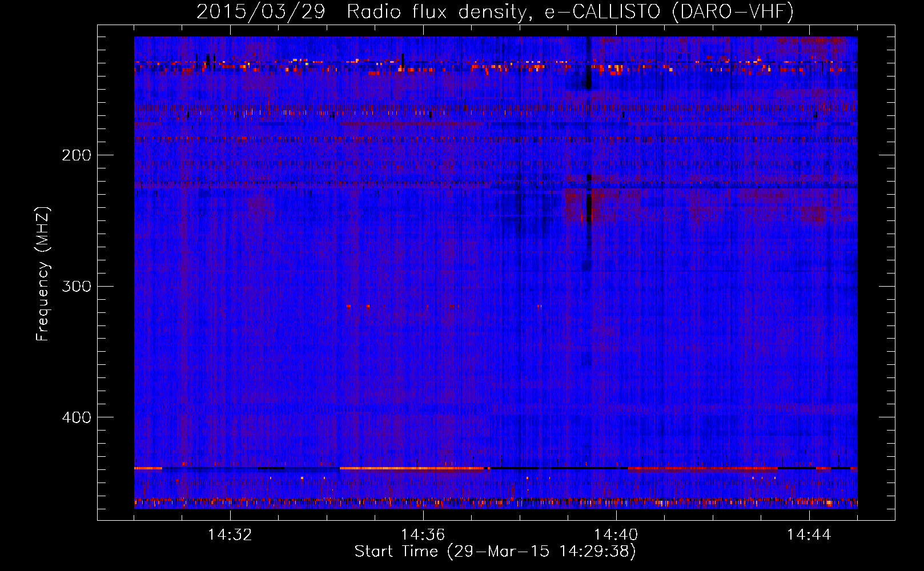The height and width of the screenshot is (571, 924).
Task: Click the 14:36 time tick label
Action: 423,535
